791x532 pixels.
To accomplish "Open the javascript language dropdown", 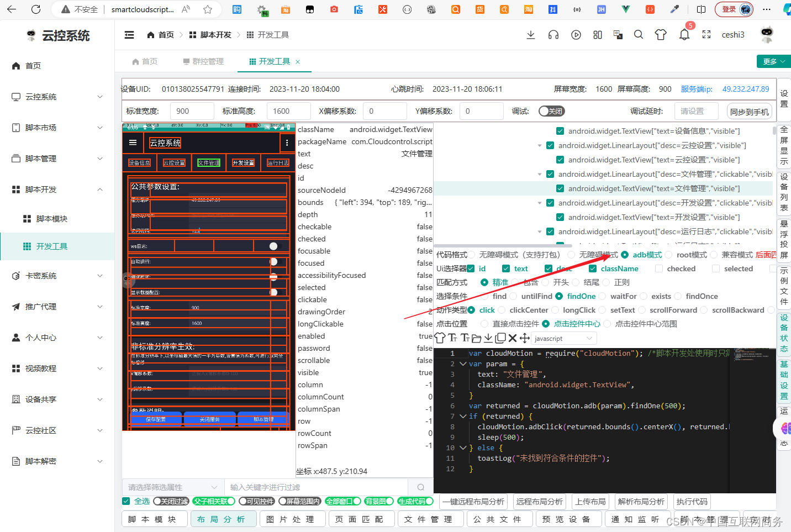I will (x=565, y=338).
